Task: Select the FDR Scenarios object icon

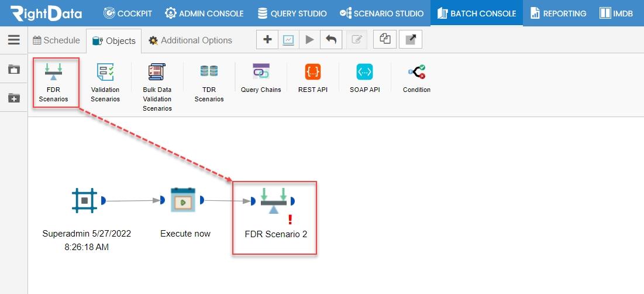Action: 53,71
